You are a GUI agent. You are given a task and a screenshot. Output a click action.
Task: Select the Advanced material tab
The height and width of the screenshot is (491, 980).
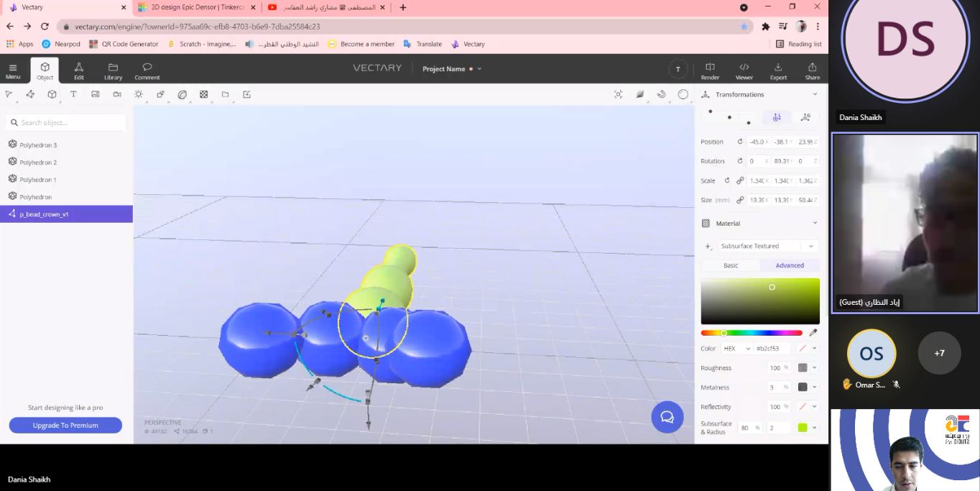point(790,265)
